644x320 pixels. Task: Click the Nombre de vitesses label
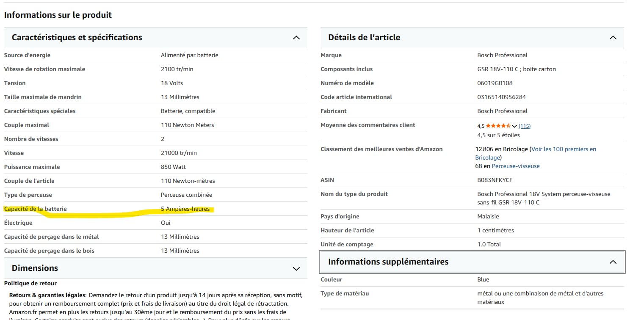(x=31, y=139)
